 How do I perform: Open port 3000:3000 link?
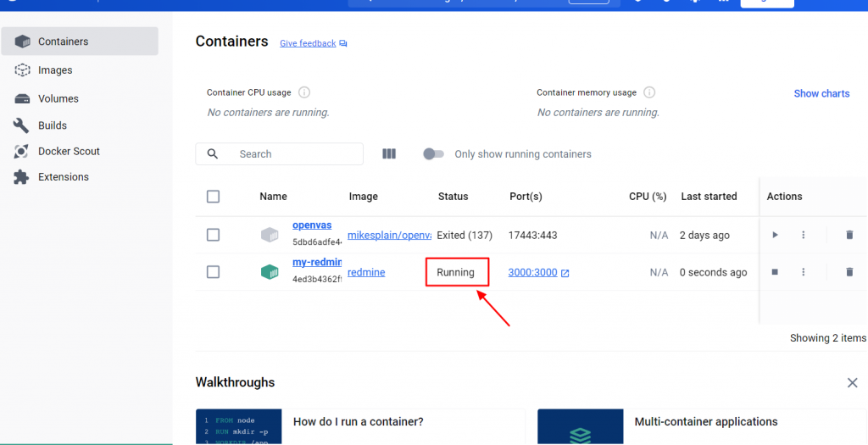[x=532, y=272]
